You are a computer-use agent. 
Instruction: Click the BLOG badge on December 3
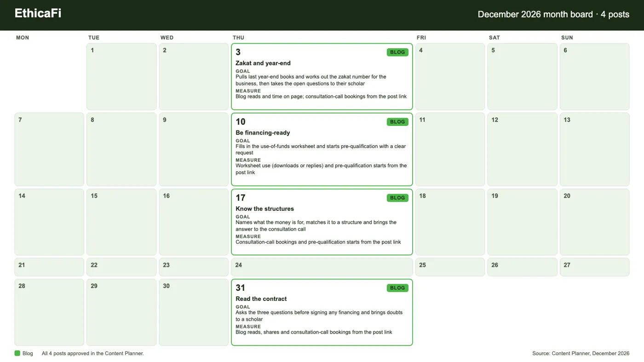pyautogui.click(x=397, y=52)
